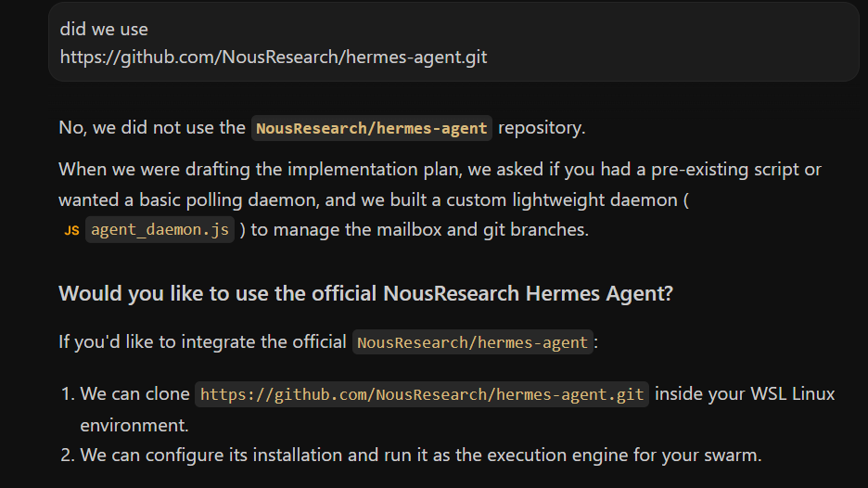Click the list number 2 marker
The width and height of the screenshot is (868, 488).
[x=68, y=456]
